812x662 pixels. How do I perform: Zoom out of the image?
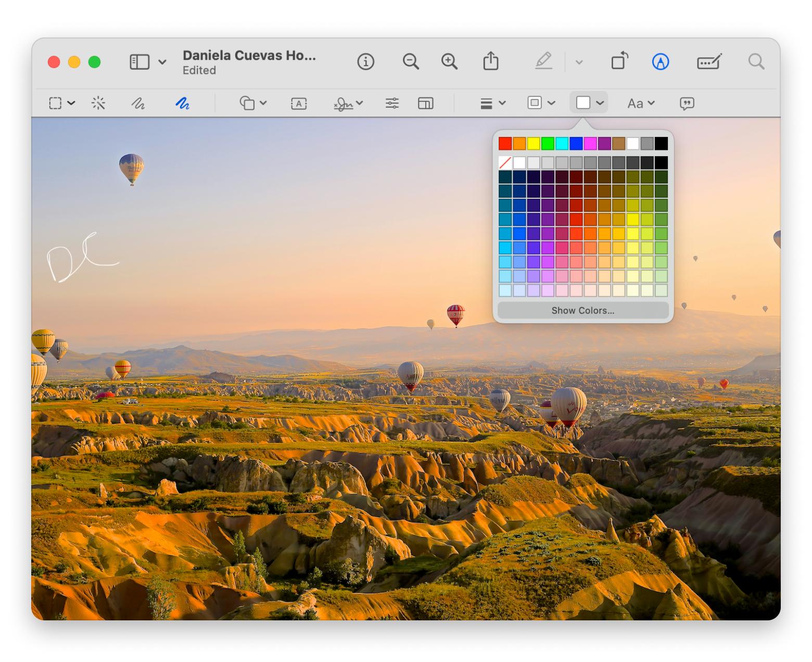pos(411,62)
